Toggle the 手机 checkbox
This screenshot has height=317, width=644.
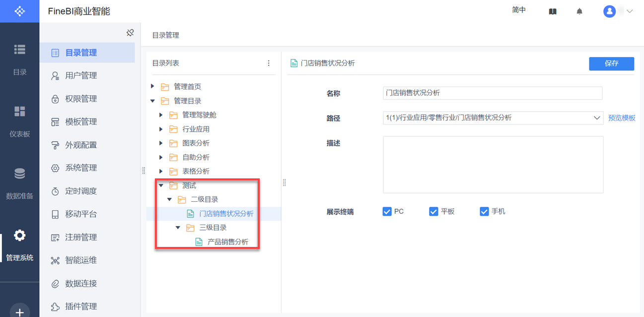point(484,212)
